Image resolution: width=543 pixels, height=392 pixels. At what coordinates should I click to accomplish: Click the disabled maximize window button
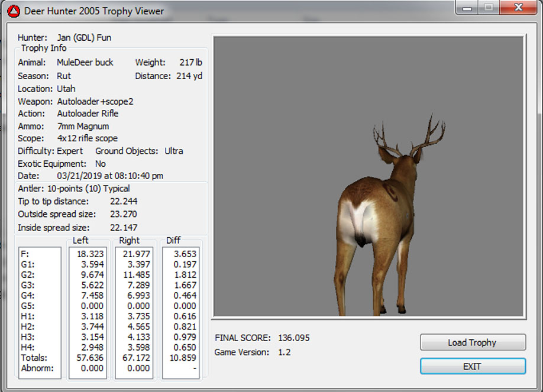click(489, 8)
